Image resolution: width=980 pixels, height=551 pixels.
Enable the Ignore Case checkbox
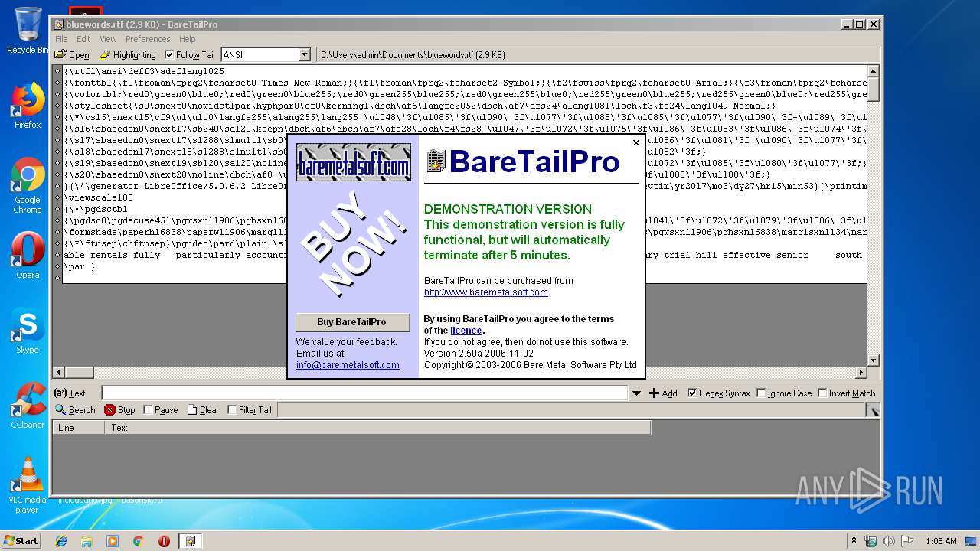tap(761, 393)
